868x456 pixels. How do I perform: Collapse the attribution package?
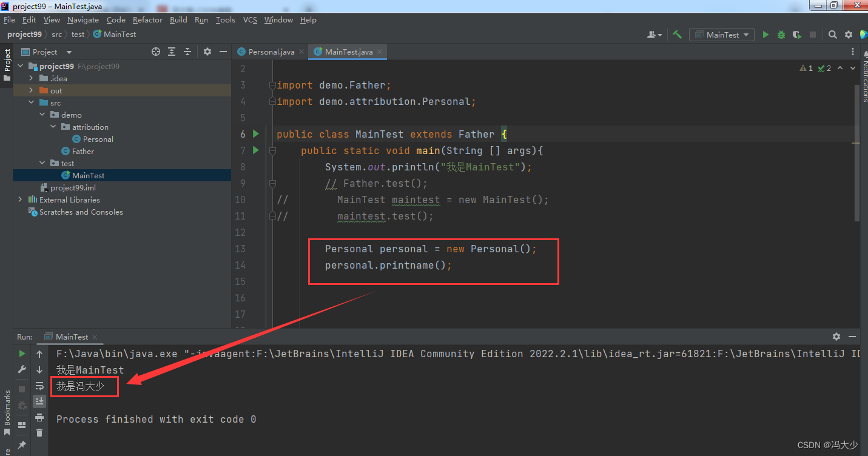(x=53, y=127)
